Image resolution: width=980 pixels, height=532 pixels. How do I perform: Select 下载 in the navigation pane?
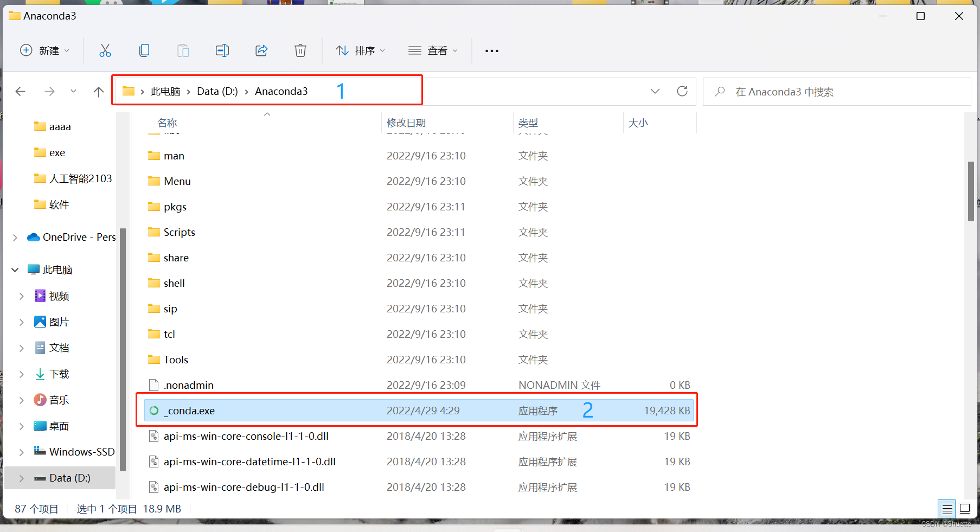59,374
